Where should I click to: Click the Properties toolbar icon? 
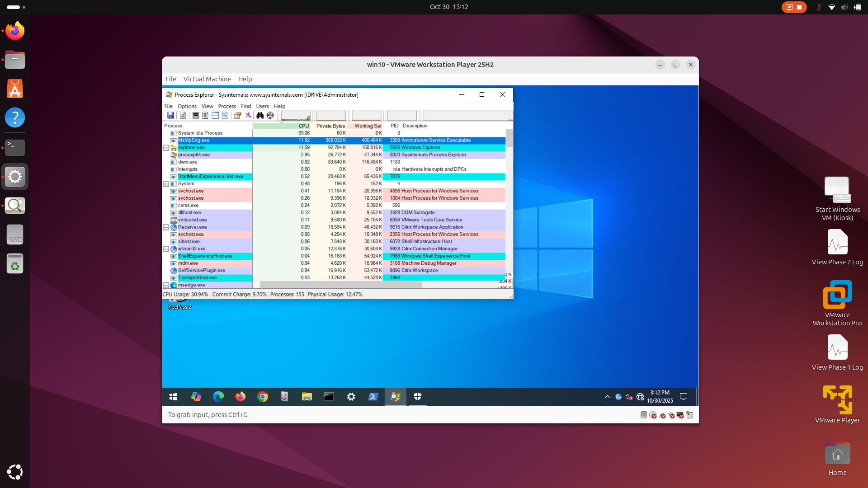pos(237,115)
